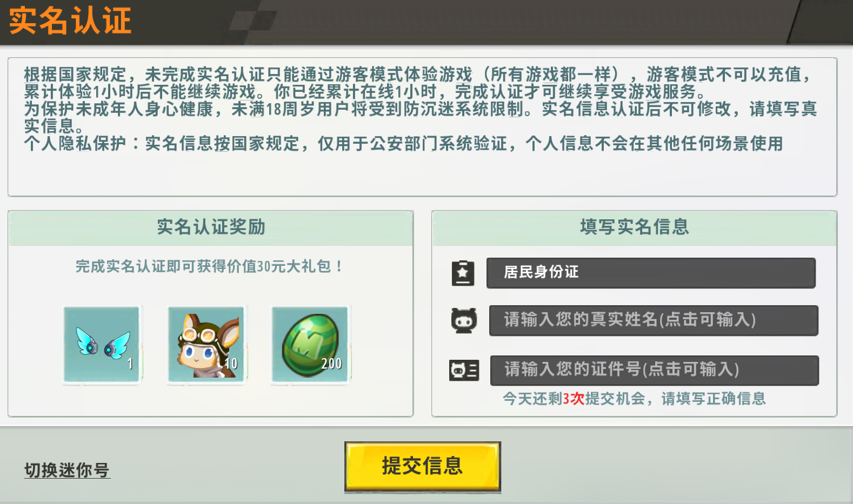
Task: Click the 个人隐私保护 privacy statement line
Action: coord(403,144)
